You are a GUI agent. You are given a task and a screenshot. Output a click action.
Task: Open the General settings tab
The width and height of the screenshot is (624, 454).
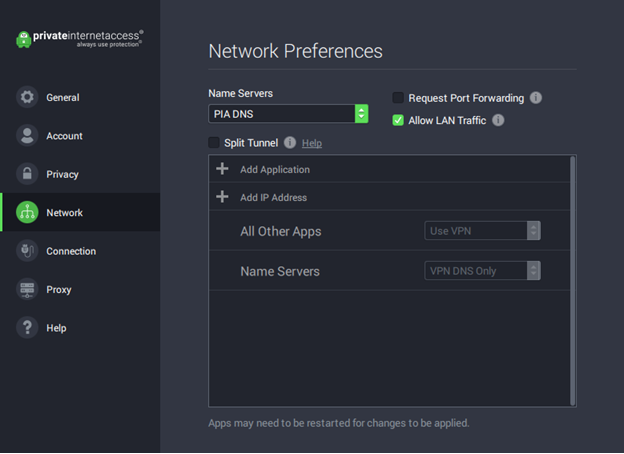tap(80, 97)
